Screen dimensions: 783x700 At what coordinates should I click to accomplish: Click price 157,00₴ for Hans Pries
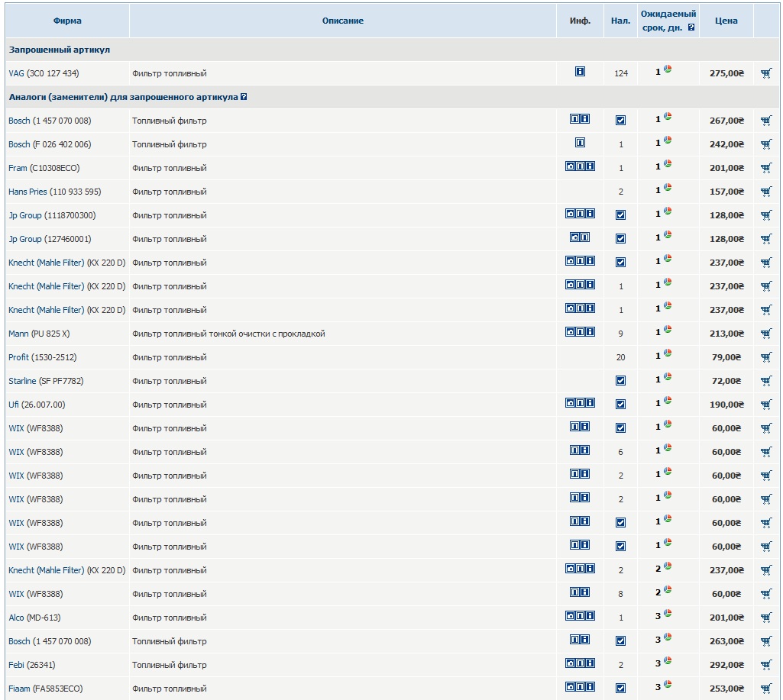point(726,192)
